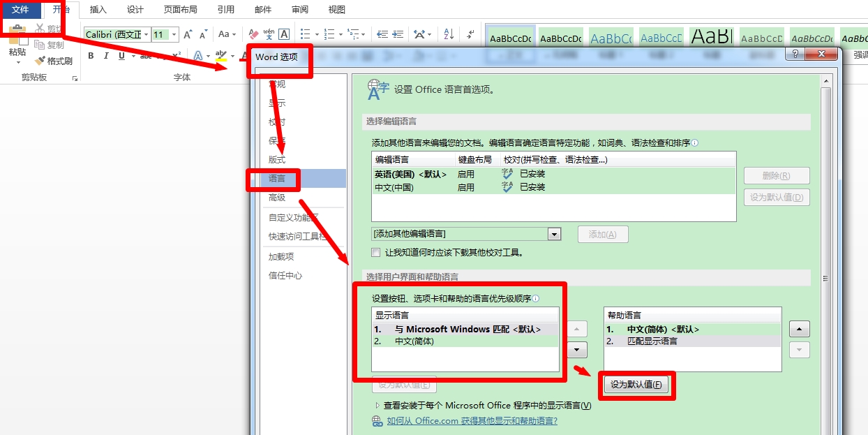Toggle Underline formatting
868x435 pixels.
(122, 56)
